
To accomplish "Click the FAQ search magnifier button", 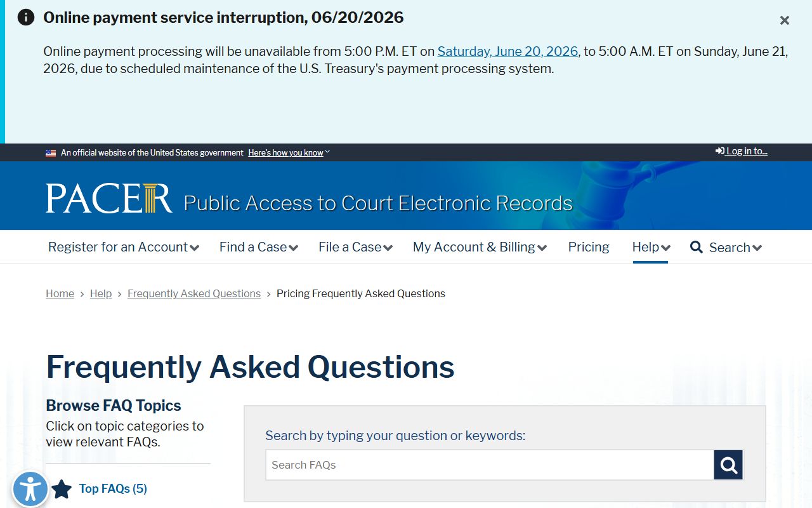I will pos(728,465).
